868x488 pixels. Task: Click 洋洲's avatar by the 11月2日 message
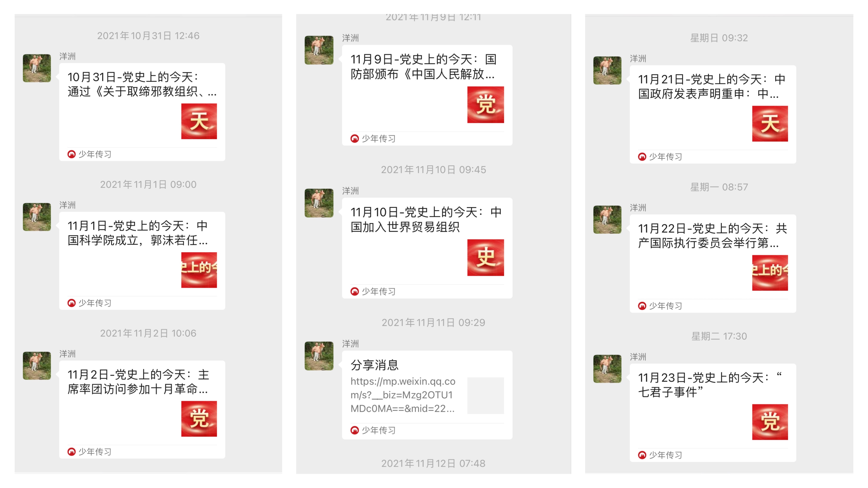(x=37, y=366)
